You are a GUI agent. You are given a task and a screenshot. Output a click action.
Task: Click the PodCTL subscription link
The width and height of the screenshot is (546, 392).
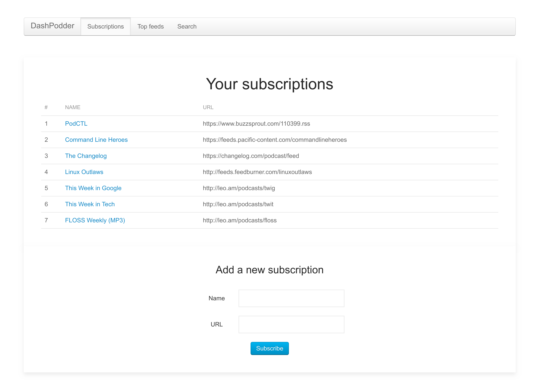click(76, 123)
